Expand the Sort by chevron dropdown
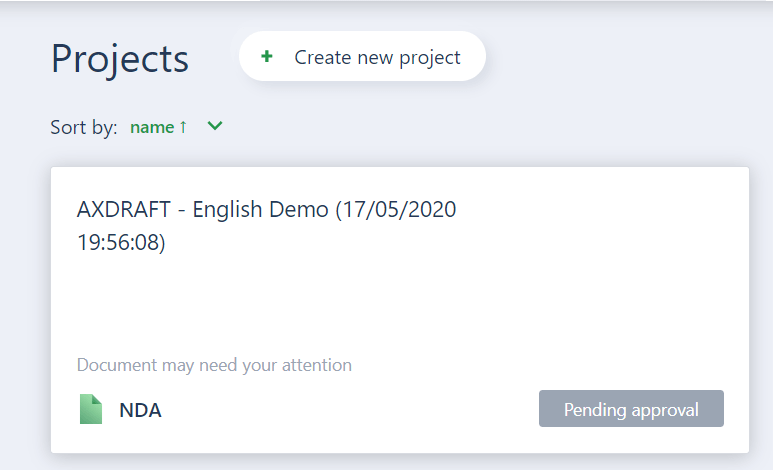This screenshot has height=470, width=773. click(215, 126)
